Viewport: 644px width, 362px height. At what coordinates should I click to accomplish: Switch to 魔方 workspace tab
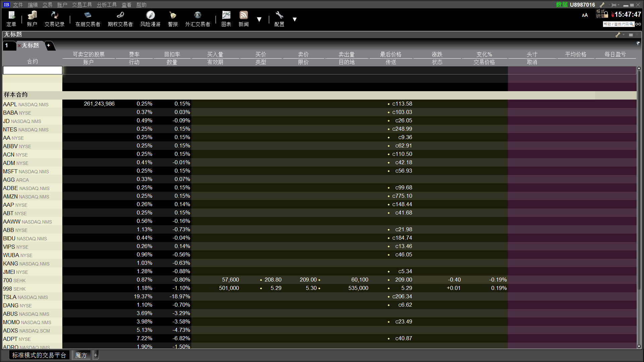point(81,355)
